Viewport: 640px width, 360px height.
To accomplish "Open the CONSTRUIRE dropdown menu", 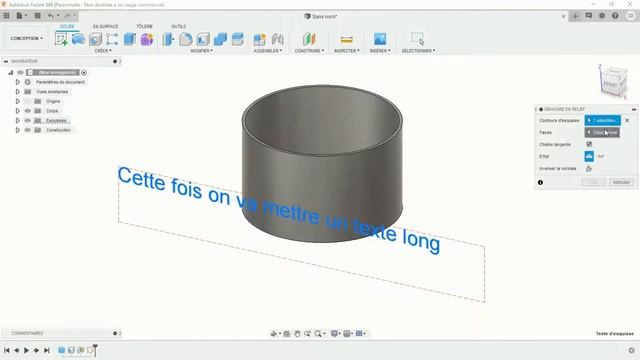I will click(309, 51).
